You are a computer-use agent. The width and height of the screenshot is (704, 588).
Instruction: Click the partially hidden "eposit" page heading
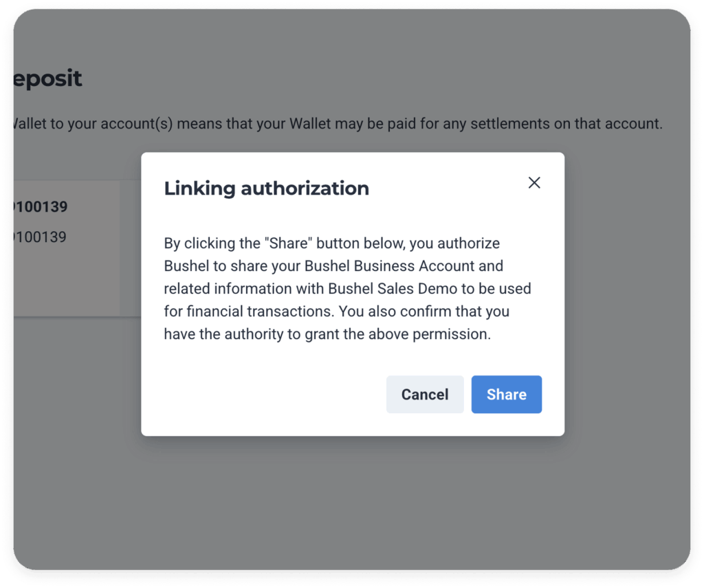[x=46, y=79]
